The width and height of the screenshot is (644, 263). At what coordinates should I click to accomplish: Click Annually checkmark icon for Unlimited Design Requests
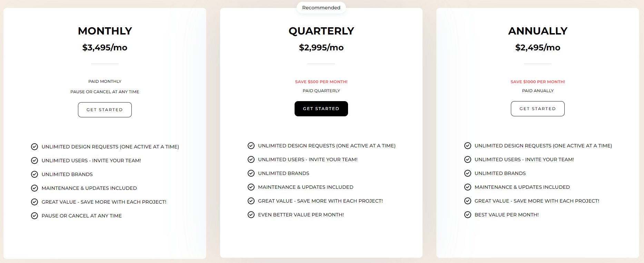coord(468,146)
